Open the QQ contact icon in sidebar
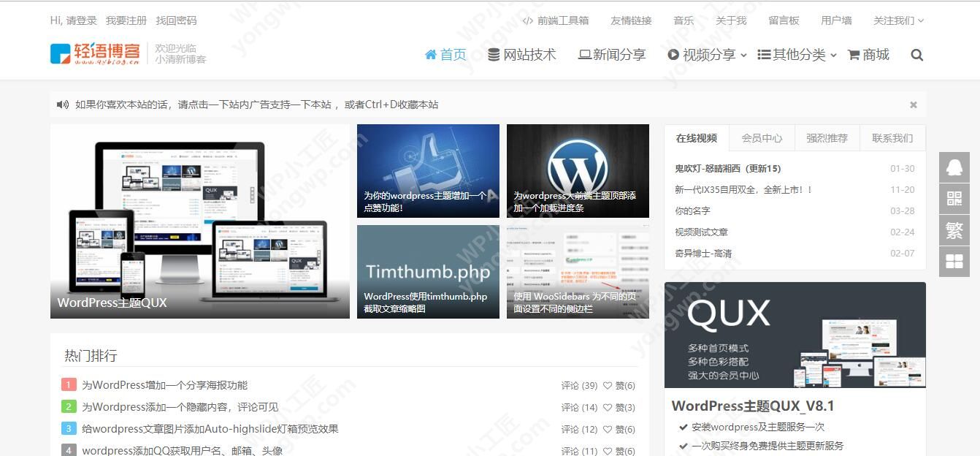Image resolution: width=980 pixels, height=456 pixels. pos(954,167)
